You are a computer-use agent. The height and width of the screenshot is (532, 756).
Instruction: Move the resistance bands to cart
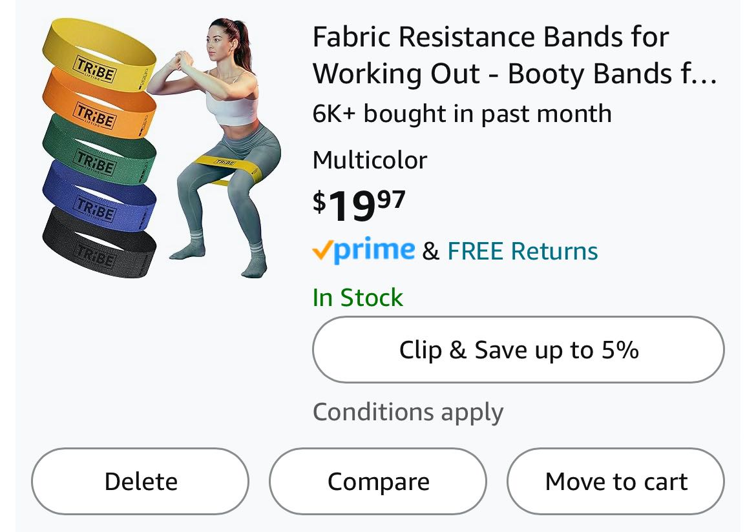coord(616,482)
